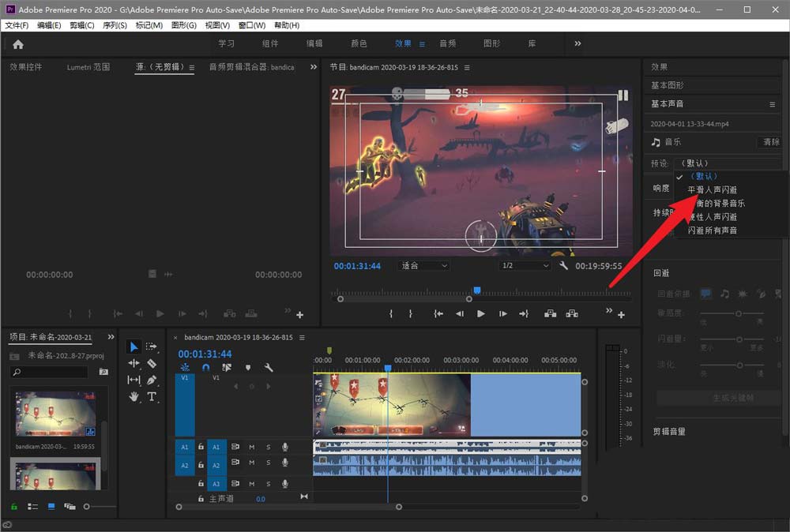Click the Extract button in program monitor
Image resolution: width=790 pixels, height=532 pixels.
572,313
